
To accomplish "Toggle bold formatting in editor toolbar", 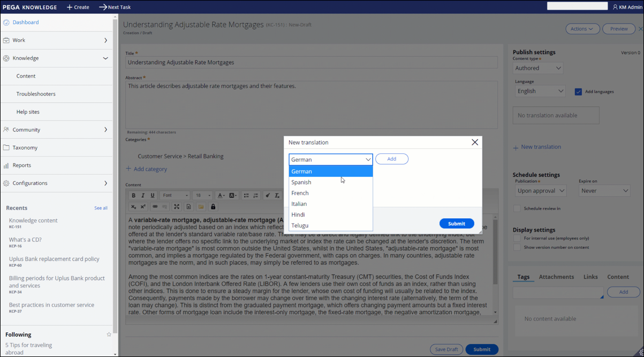I will point(133,196).
